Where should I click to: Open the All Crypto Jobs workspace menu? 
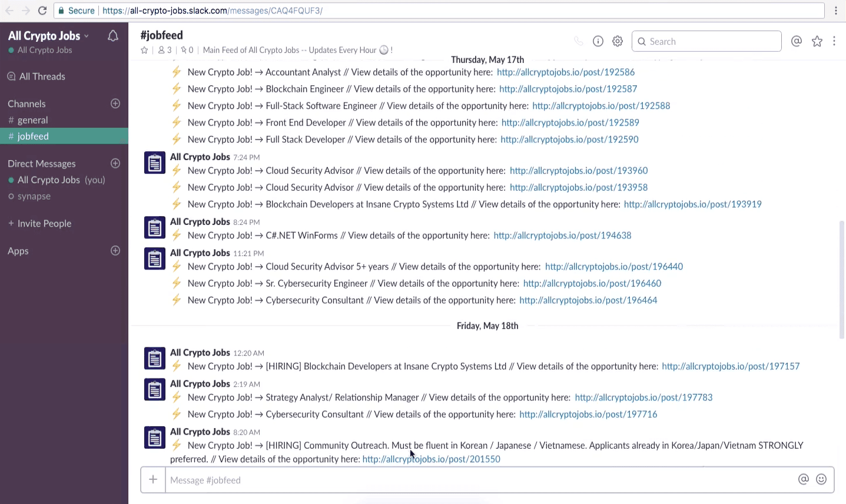click(x=48, y=36)
